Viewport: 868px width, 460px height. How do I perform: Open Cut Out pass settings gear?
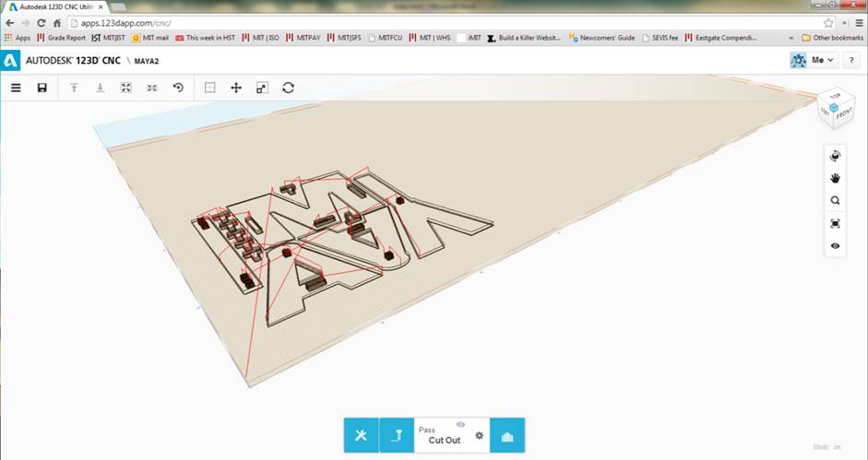pyautogui.click(x=479, y=435)
